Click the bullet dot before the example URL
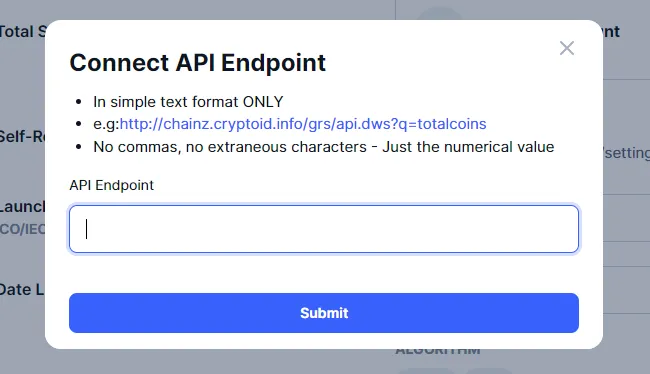Viewport: 650px width, 374px height. click(79, 124)
